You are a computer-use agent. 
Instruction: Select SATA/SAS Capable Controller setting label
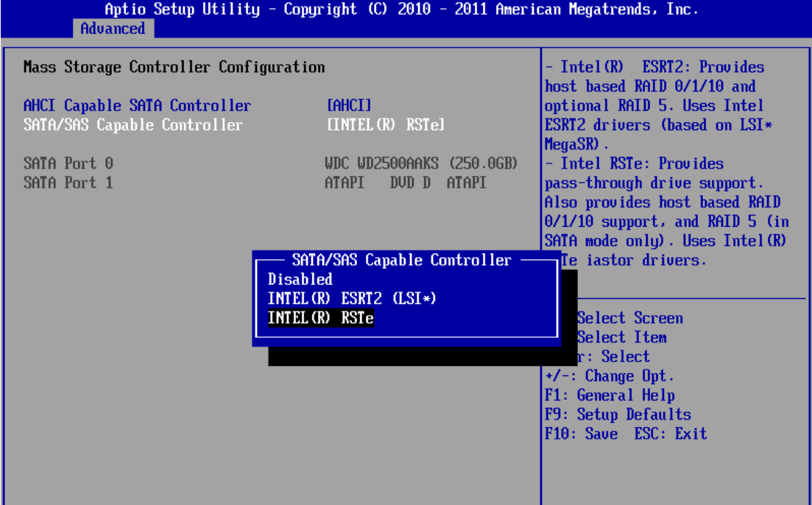click(x=133, y=125)
